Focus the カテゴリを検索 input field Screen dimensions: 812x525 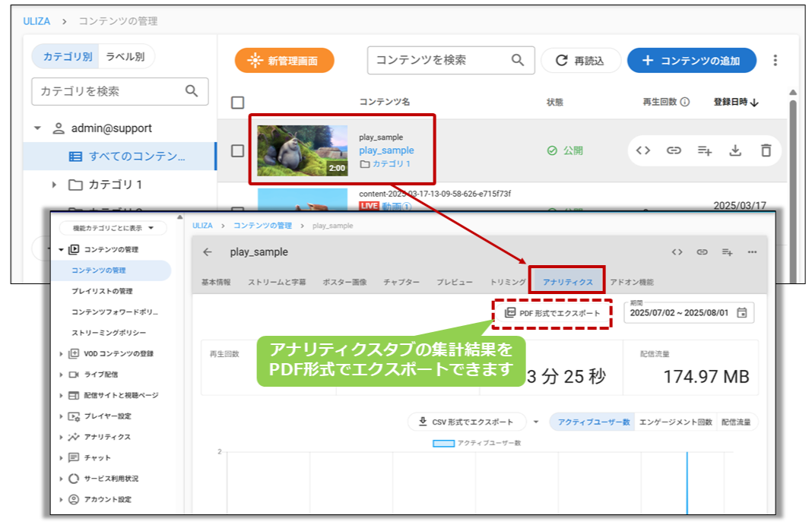pyautogui.click(x=119, y=91)
